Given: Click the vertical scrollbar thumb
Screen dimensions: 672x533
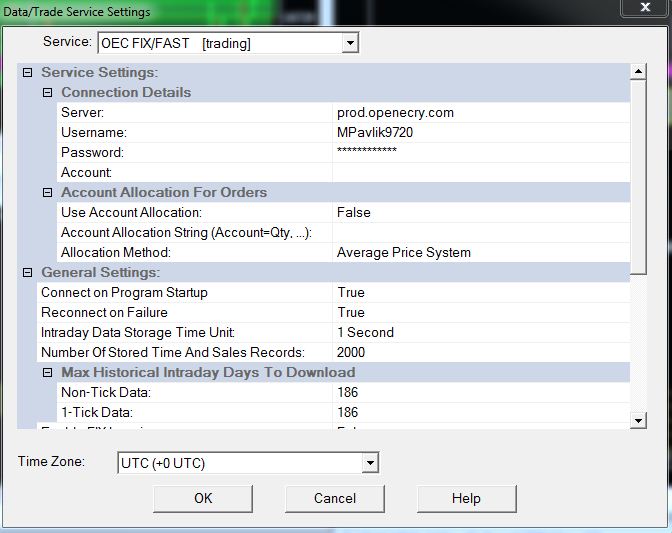Looking at the screenshot, I should (x=638, y=177).
